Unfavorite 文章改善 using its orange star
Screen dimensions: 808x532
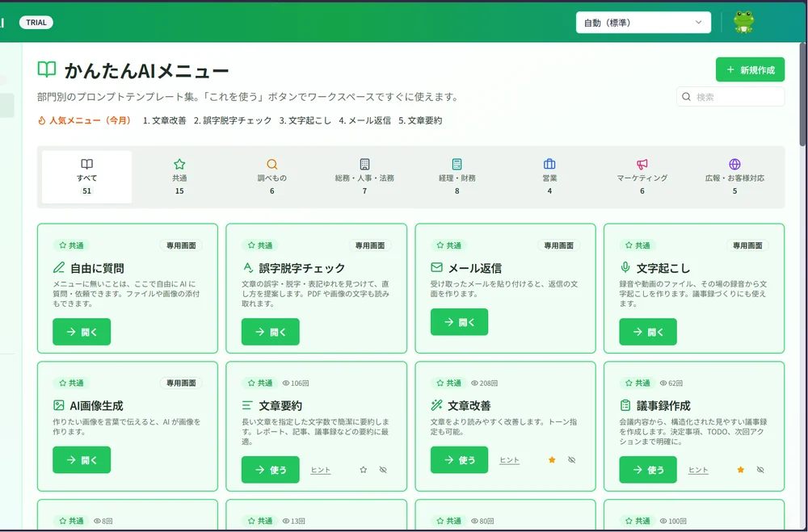pyautogui.click(x=552, y=460)
